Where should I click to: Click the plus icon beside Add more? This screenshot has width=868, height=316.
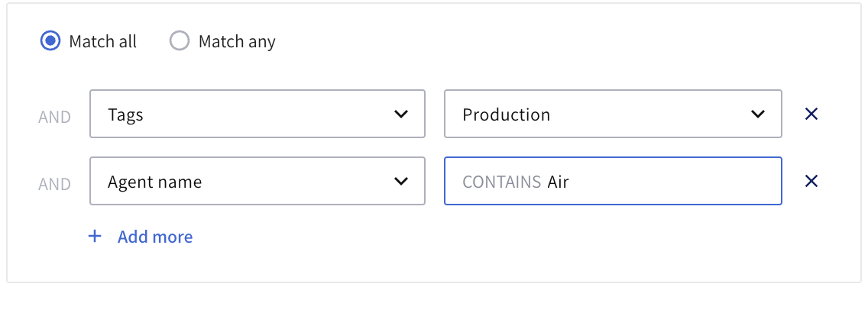pos(95,237)
